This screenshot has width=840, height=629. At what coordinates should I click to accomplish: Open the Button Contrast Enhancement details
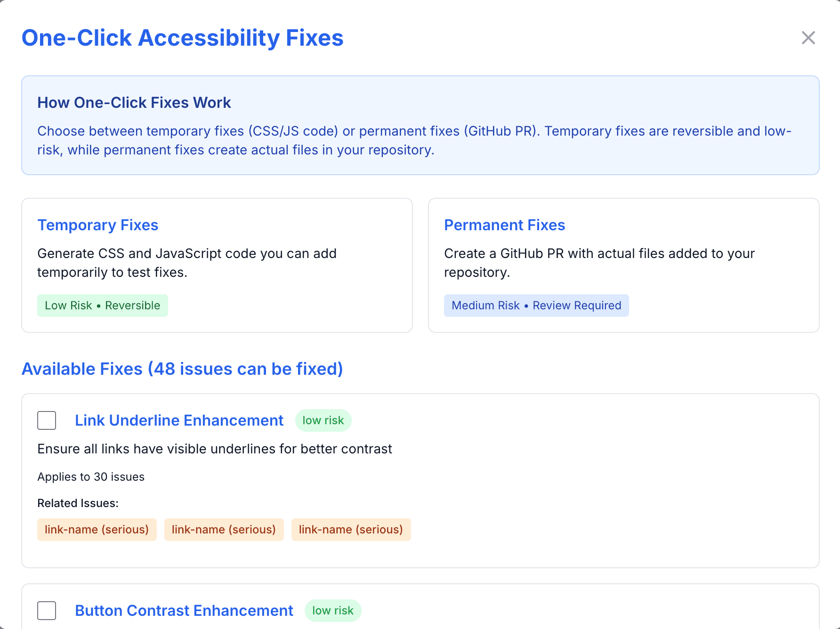pos(184,611)
